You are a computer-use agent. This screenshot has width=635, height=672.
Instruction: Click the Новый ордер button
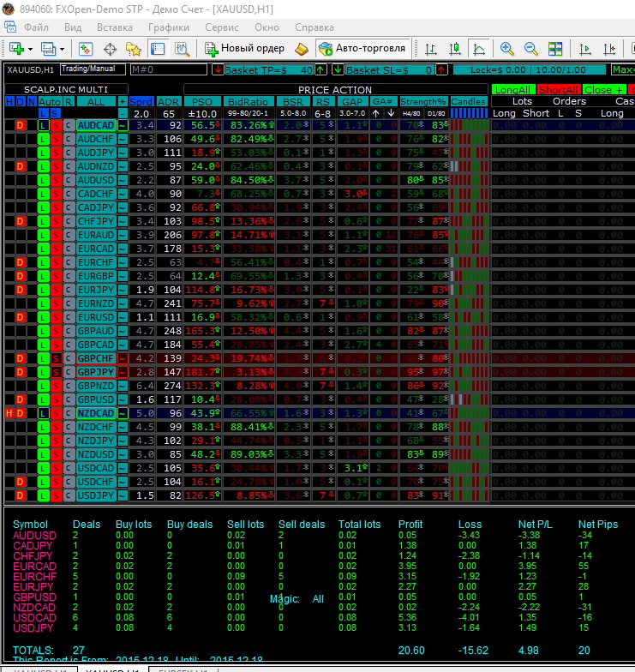(x=245, y=48)
